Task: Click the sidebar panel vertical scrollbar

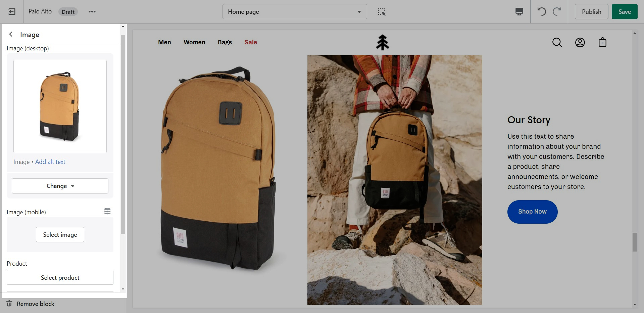Action: click(123, 134)
